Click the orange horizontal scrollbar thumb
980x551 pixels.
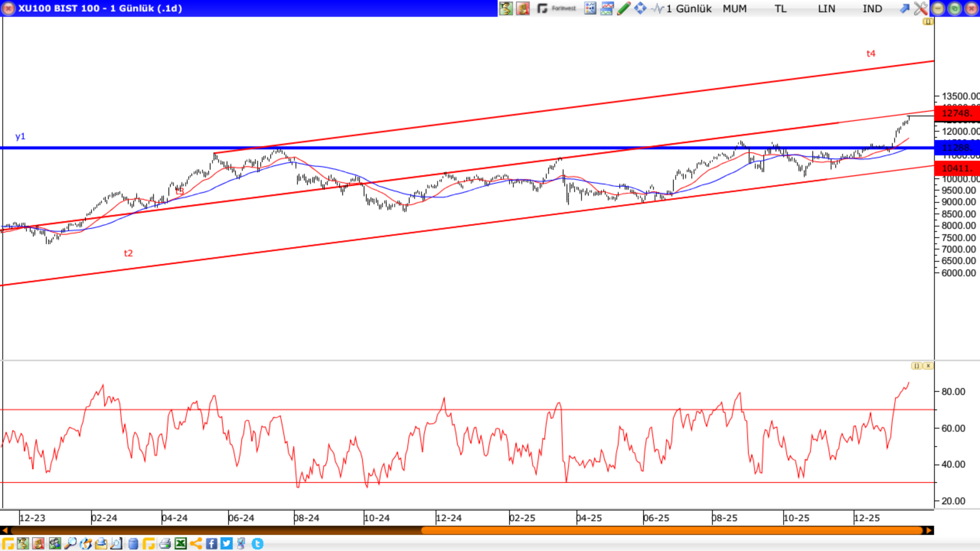[671, 531]
